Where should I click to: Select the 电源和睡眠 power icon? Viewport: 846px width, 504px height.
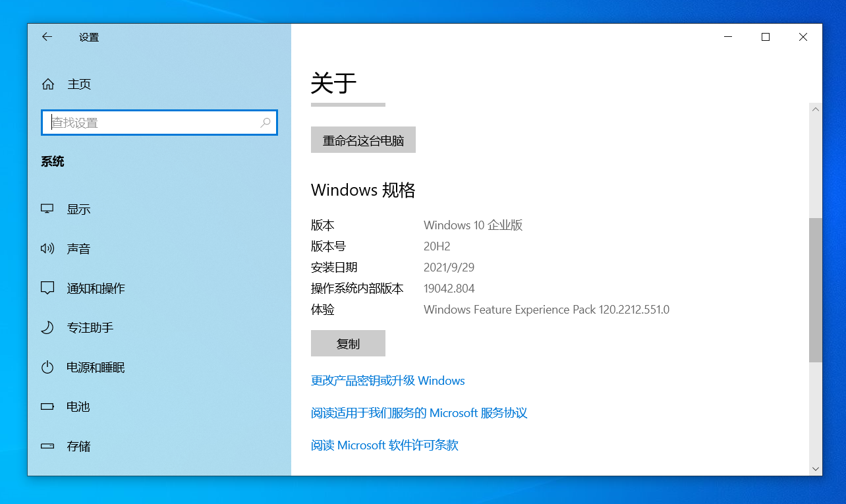[47, 367]
